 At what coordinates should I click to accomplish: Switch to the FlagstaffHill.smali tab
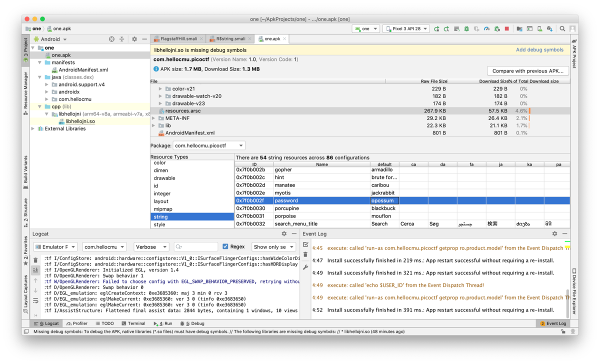pos(178,38)
